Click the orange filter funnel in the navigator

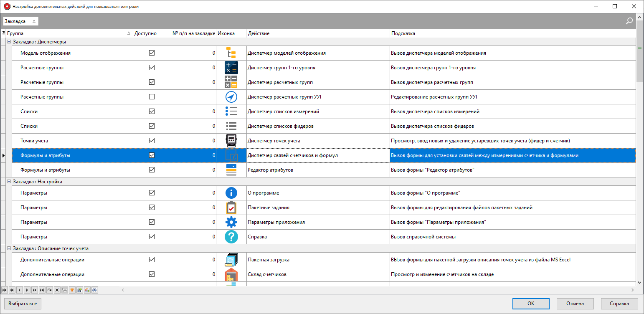coord(72,290)
